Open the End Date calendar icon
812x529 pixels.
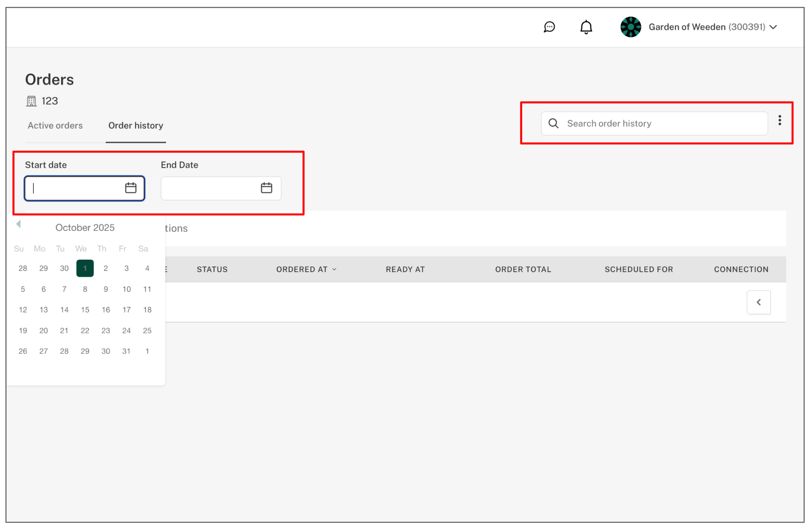(266, 188)
